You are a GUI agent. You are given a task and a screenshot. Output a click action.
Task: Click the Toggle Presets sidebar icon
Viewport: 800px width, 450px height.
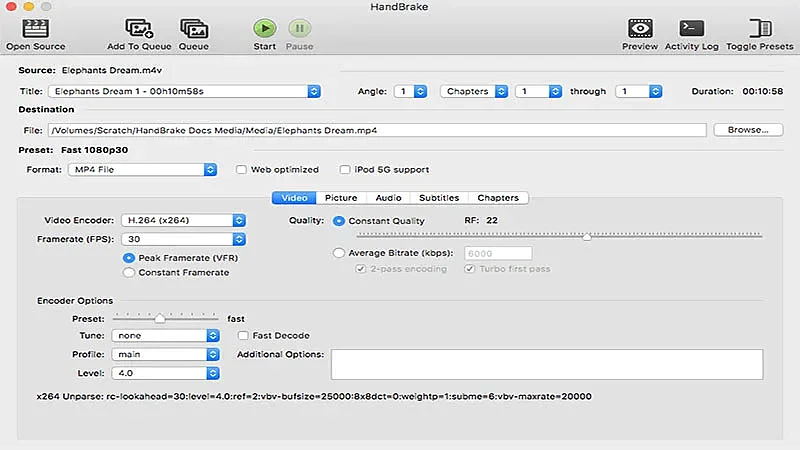coord(760,29)
